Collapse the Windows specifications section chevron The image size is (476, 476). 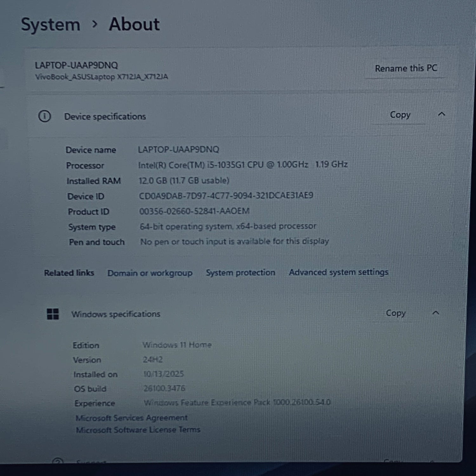436,313
